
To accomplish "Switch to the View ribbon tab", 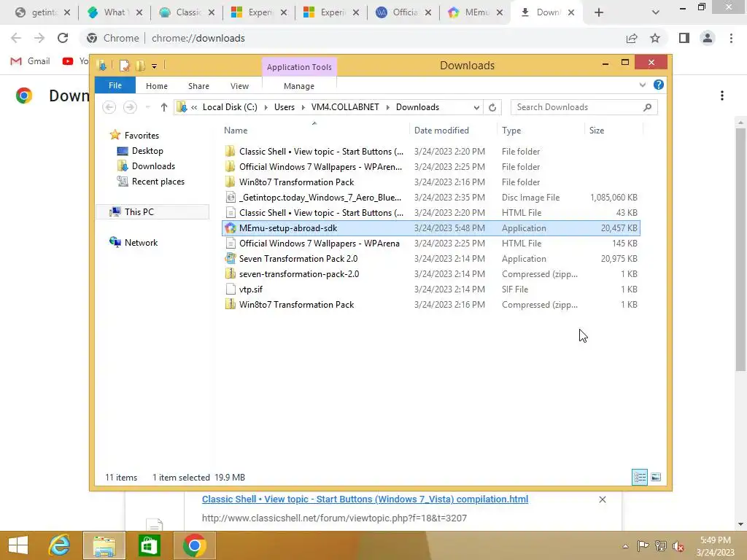I will pyautogui.click(x=239, y=86).
